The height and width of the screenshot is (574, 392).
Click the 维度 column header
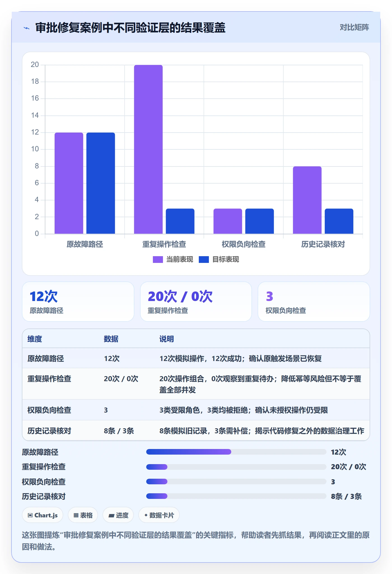click(x=35, y=339)
